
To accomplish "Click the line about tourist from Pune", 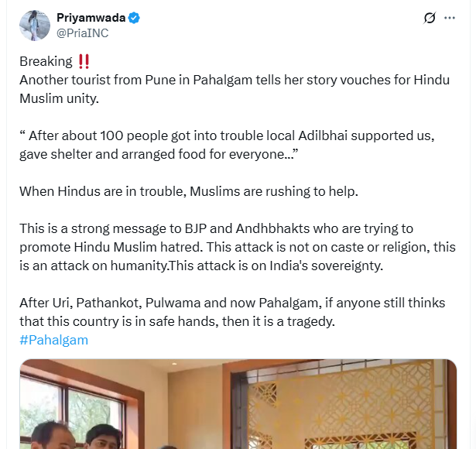I will point(235,81).
